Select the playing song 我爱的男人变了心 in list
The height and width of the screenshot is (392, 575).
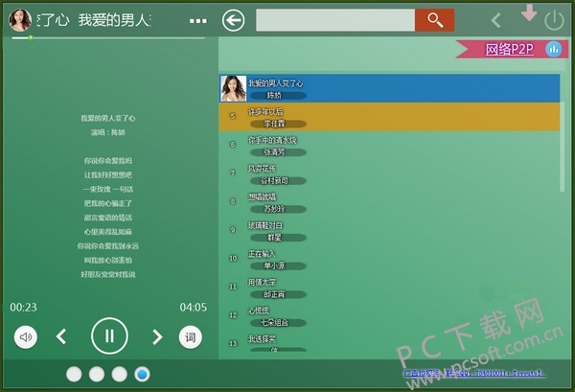click(x=389, y=88)
